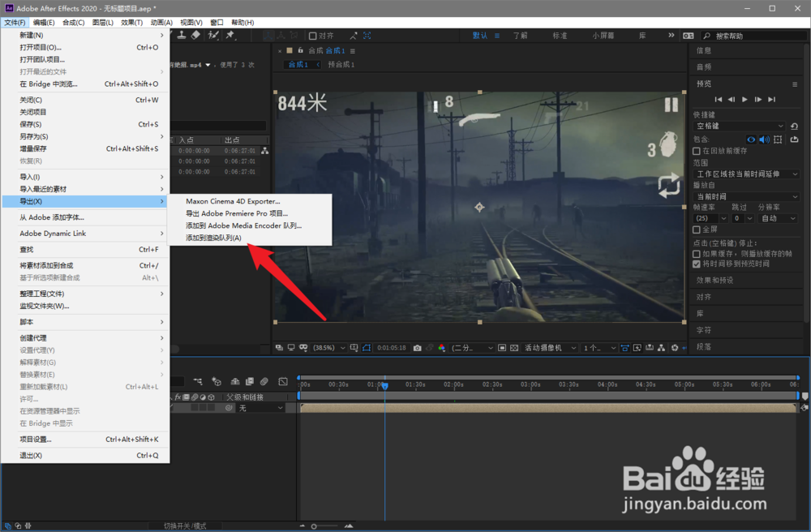Click the draft 3D icon in timeline
The width and height of the screenshot is (811, 532).
tap(217, 381)
